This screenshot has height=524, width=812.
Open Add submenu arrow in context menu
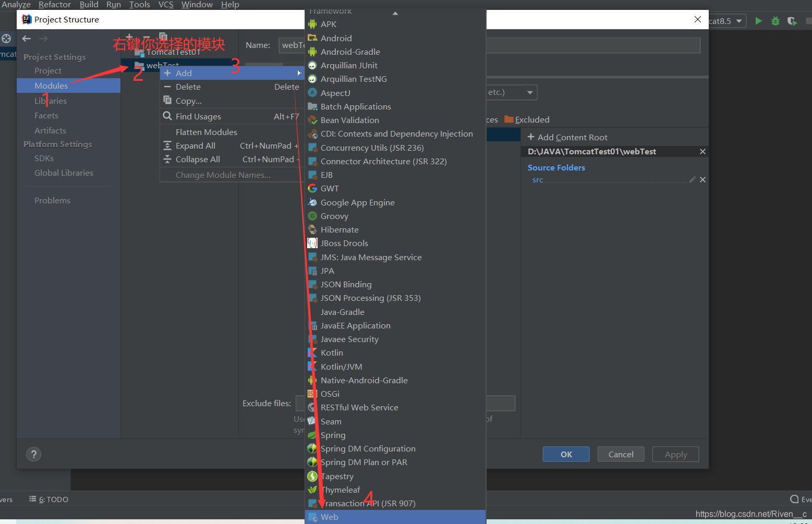tap(299, 73)
